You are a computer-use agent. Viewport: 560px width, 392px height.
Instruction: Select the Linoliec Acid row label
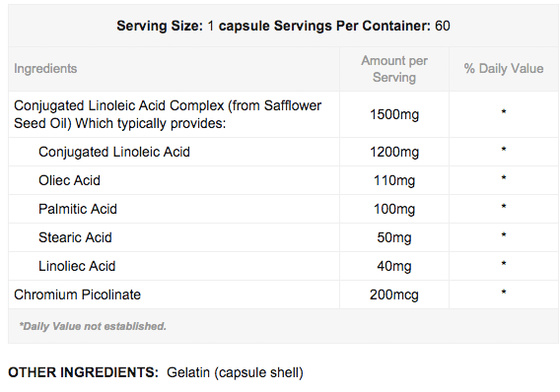click(77, 266)
